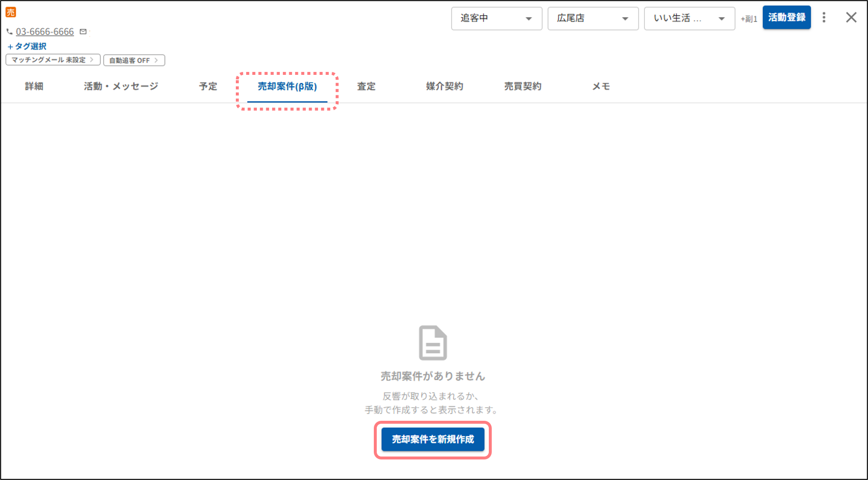Image resolution: width=868 pixels, height=480 pixels.
Task: Open the 媒介契約 tab
Action: point(444,87)
